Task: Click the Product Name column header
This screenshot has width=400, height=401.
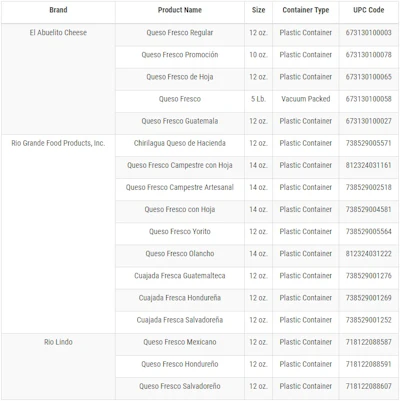Action: coord(180,10)
